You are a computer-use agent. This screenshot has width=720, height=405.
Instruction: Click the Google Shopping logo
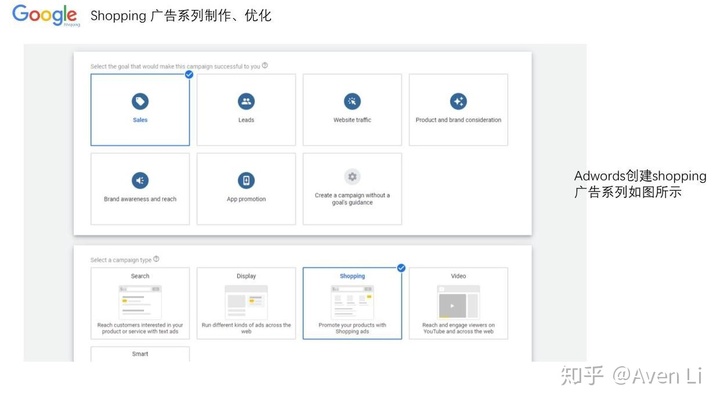pyautogui.click(x=46, y=16)
